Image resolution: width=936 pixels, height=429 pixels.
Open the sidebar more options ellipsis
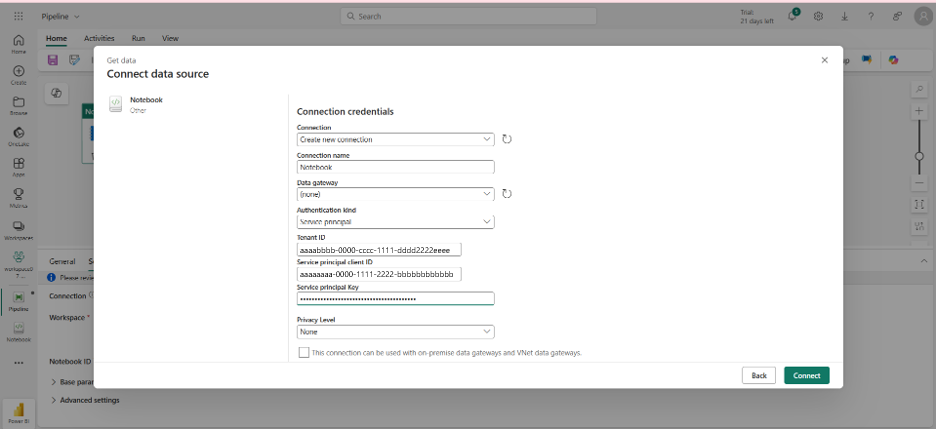click(19, 362)
